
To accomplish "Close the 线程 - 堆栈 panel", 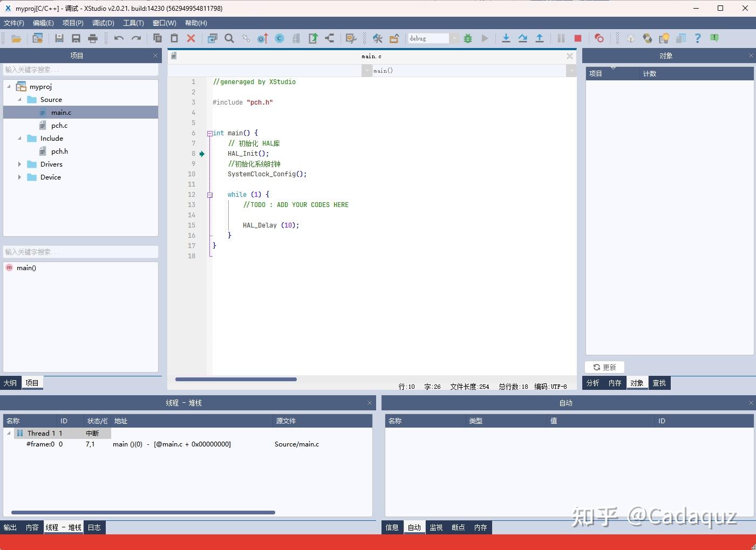I will point(370,403).
